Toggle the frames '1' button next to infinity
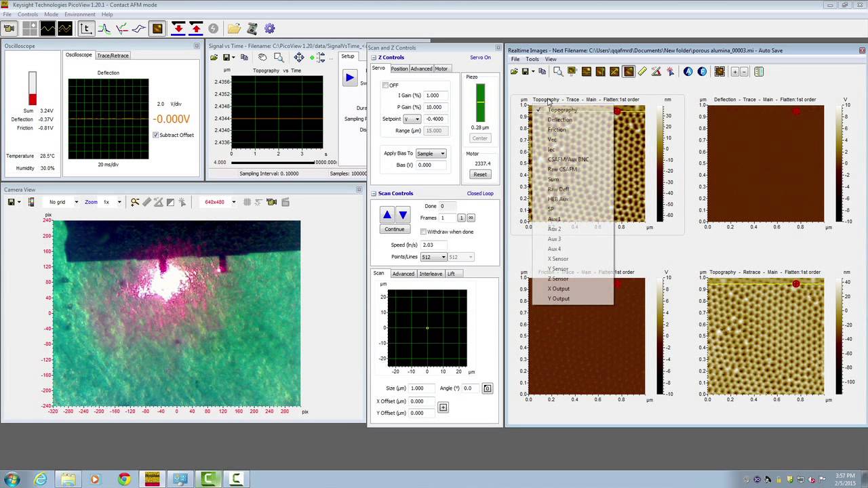The height and width of the screenshot is (488, 868). tap(461, 218)
